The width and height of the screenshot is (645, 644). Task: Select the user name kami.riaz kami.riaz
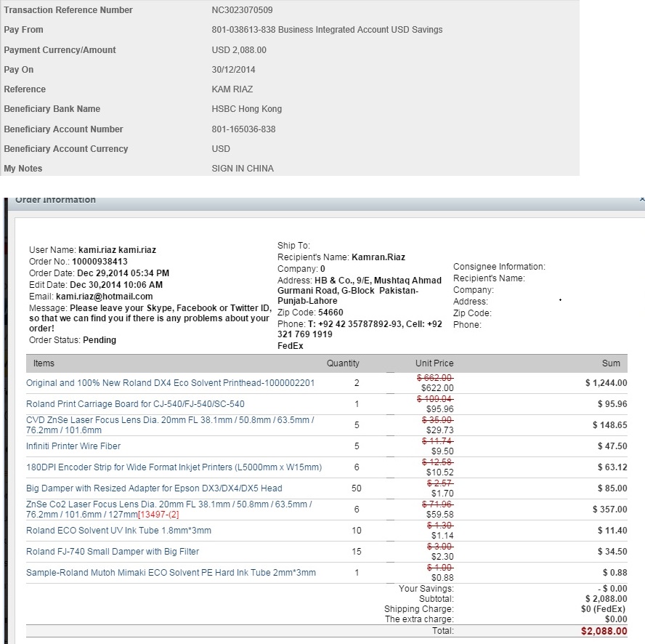coord(117,250)
